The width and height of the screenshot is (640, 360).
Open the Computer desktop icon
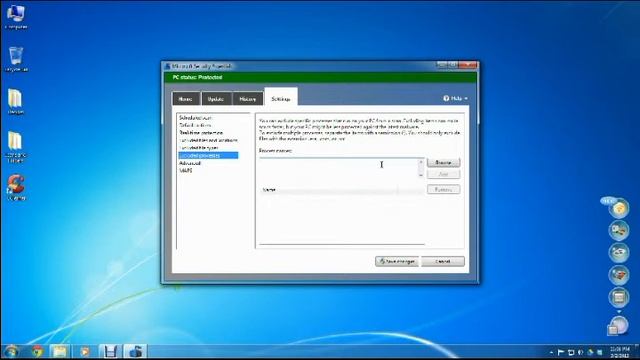pyautogui.click(x=16, y=16)
